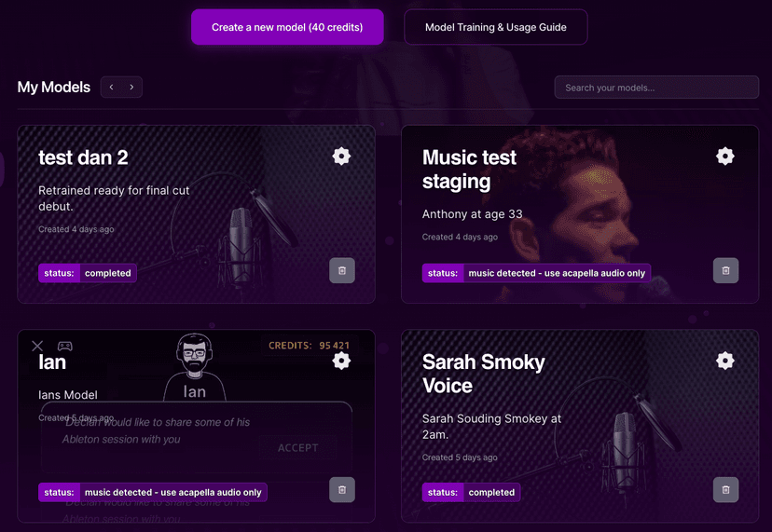
Task: Delete Music test staging with trash icon
Action: [725, 270]
